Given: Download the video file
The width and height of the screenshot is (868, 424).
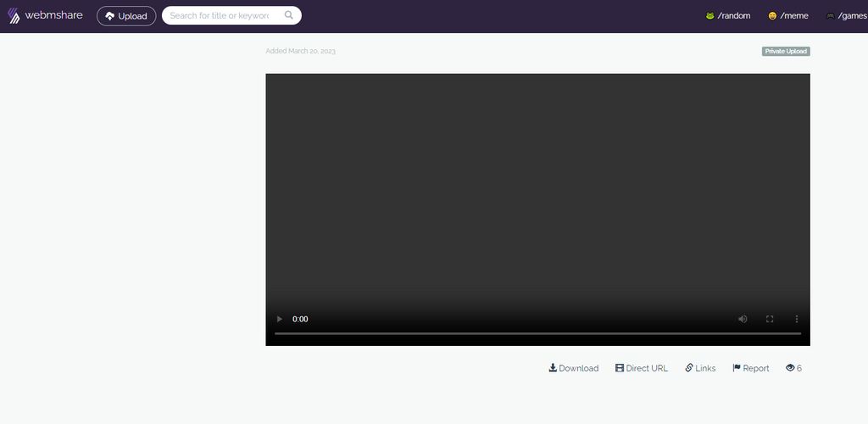Looking at the screenshot, I should point(574,368).
